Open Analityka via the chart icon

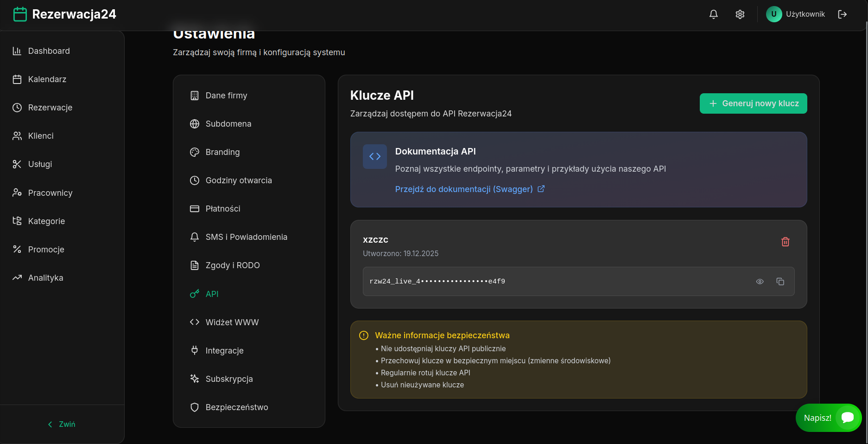(x=17, y=277)
